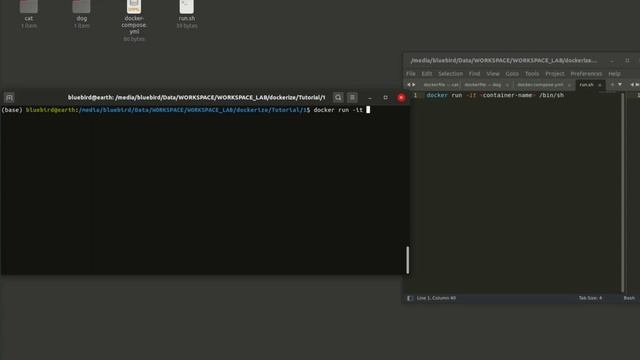The image size is (640, 360).
Task: Click the terminal window title text
Action: 196,98
